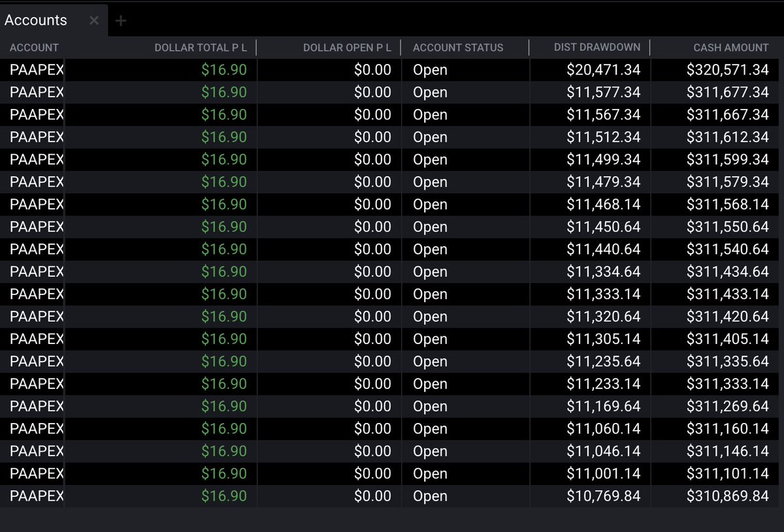Click cash amount $311,677.34
This screenshot has height=532, width=784.
(x=728, y=92)
